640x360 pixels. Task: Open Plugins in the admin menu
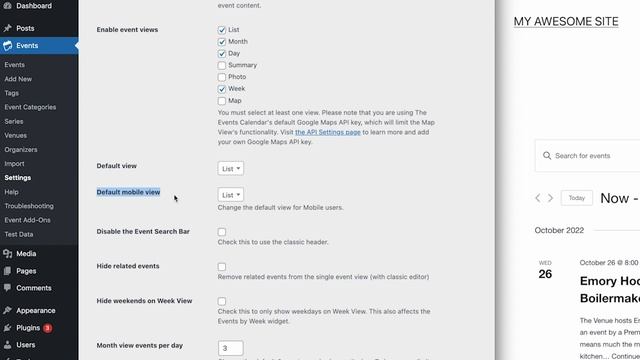coord(28,328)
